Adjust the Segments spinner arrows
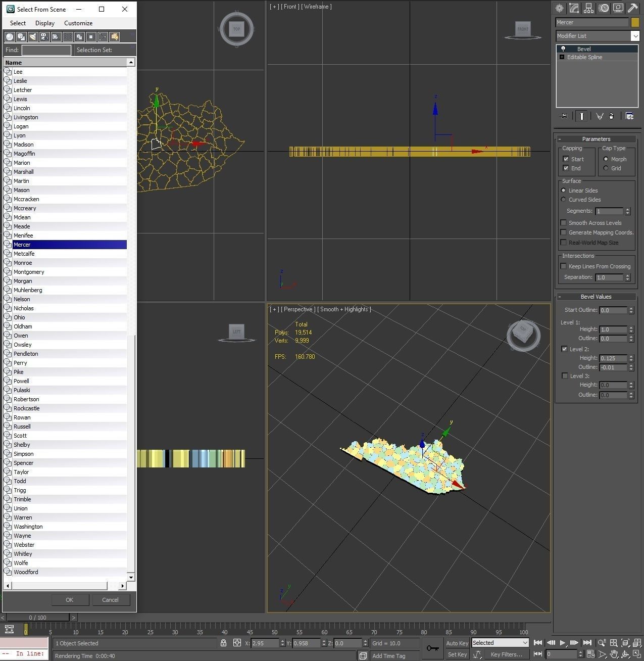The height and width of the screenshot is (661, 644). pos(628,211)
